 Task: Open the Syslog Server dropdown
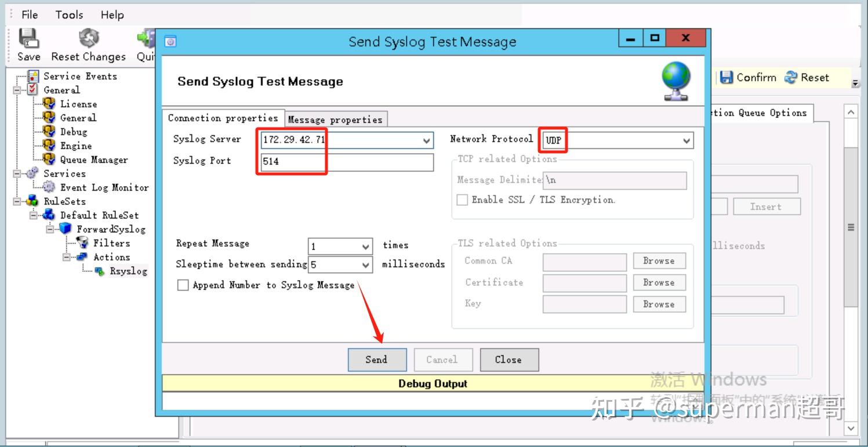pyautogui.click(x=427, y=140)
